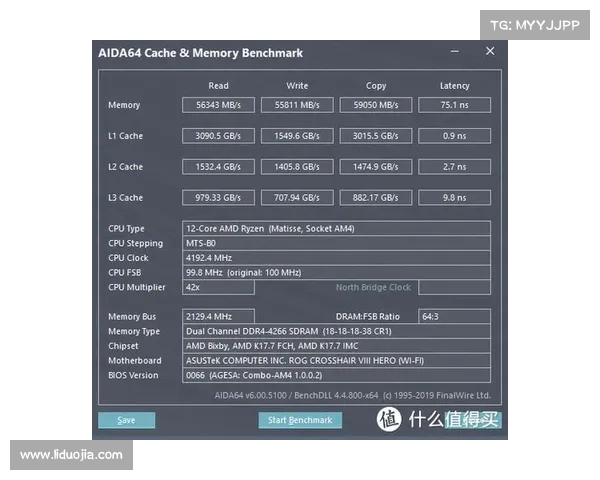600x480 pixels.
Task: Click the L1 Cache Copy value 3015.5 GB/s
Action: click(376, 136)
